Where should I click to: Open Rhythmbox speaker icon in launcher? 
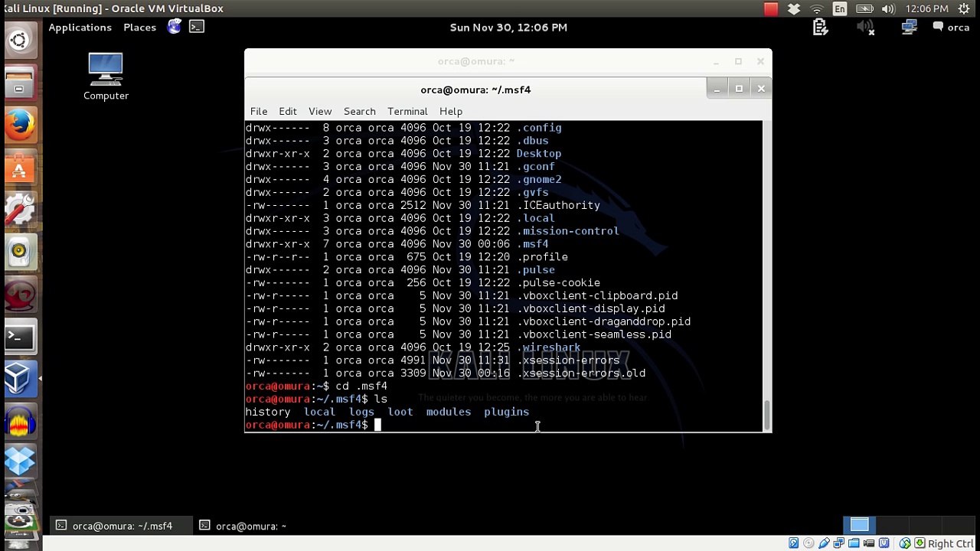click(x=19, y=252)
